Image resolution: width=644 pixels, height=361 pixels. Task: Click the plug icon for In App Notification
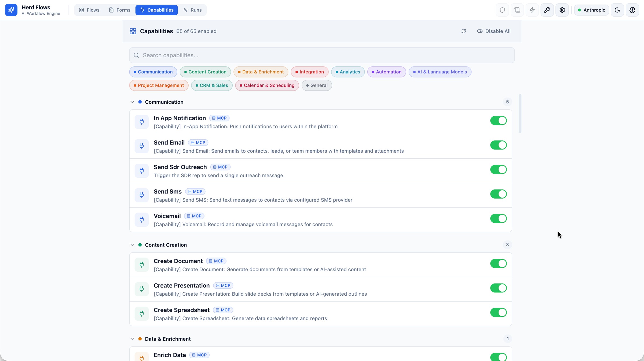coord(142,122)
